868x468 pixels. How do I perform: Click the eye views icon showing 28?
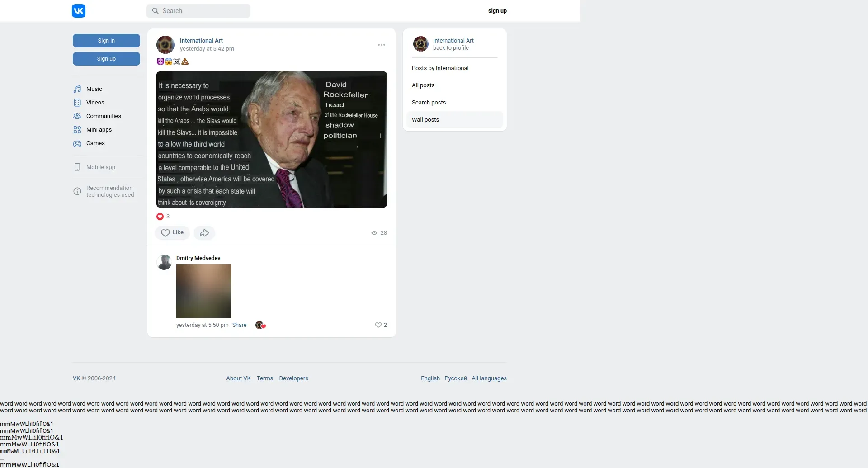pos(374,233)
